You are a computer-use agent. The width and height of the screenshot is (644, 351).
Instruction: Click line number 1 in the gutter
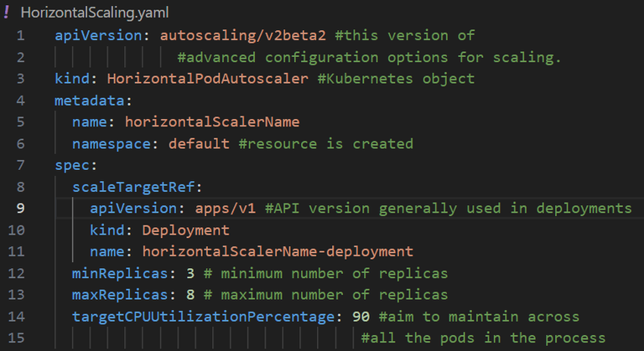pos(20,35)
